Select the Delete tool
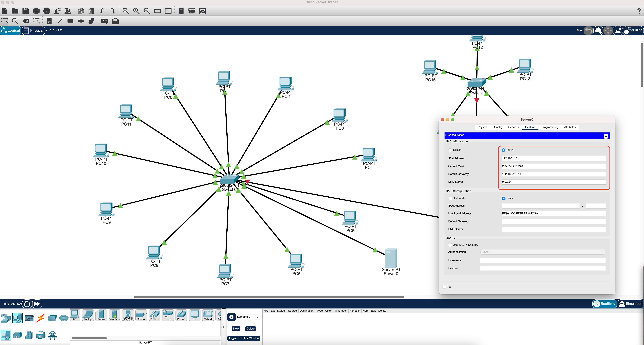The image size is (644, 345). pos(26,21)
